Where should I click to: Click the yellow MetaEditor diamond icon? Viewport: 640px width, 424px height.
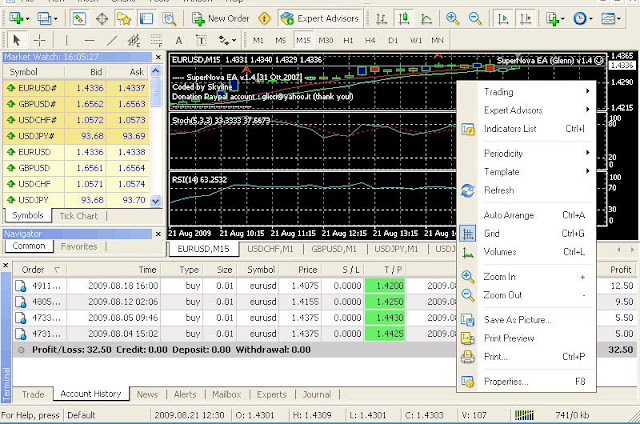pos(264,18)
